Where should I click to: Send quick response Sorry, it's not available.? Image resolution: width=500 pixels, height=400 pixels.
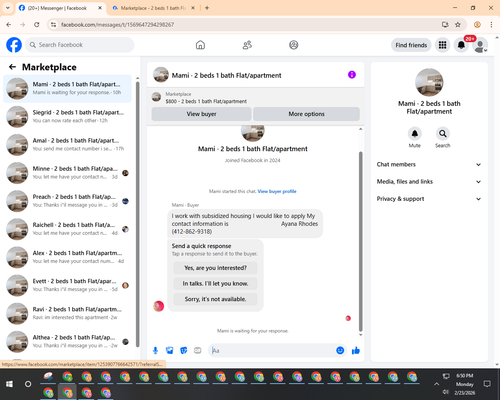tap(215, 299)
